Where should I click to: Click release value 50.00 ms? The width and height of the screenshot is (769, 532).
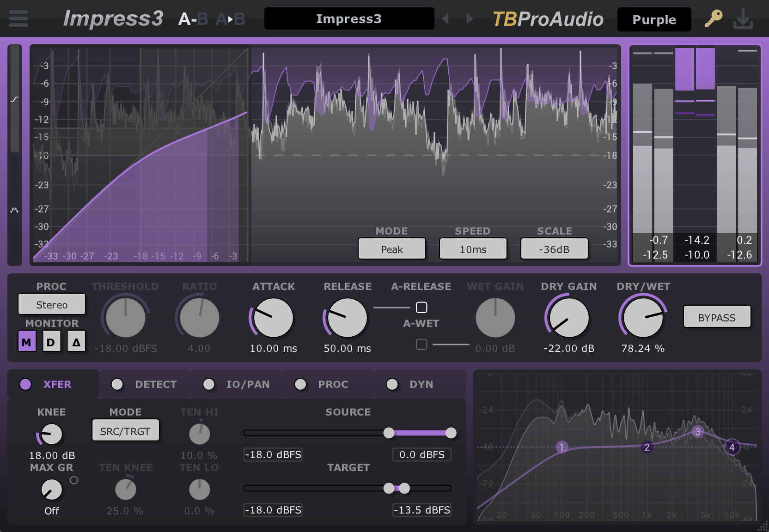click(x=348, y=348)
